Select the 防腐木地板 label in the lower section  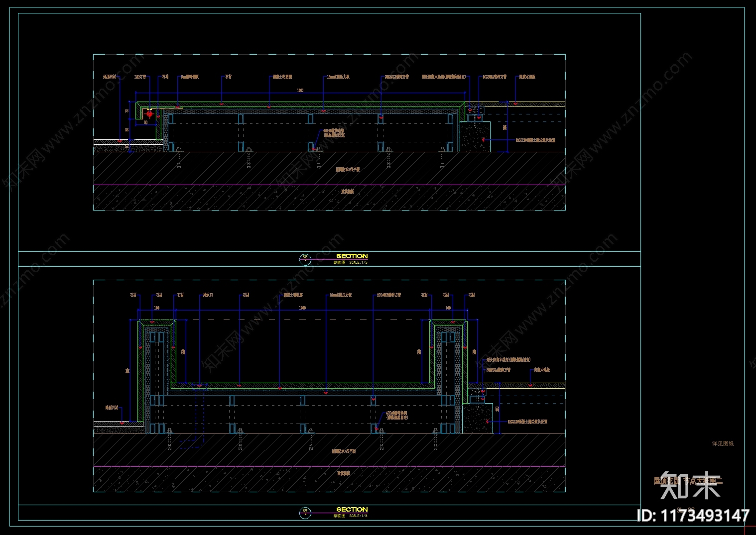[542, 370]
